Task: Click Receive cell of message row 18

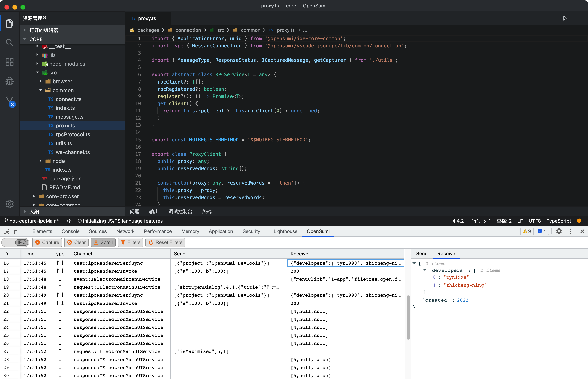Action: [x=345, y=279]
